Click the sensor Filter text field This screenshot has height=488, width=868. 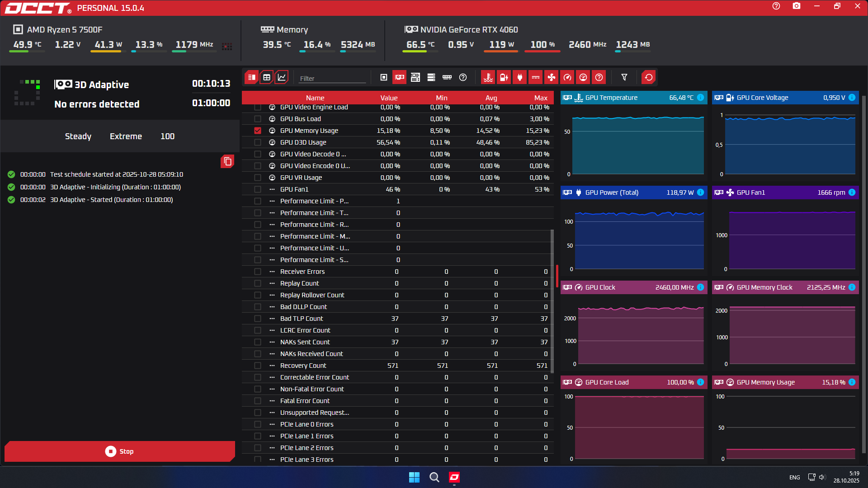(x=332, y=78)
